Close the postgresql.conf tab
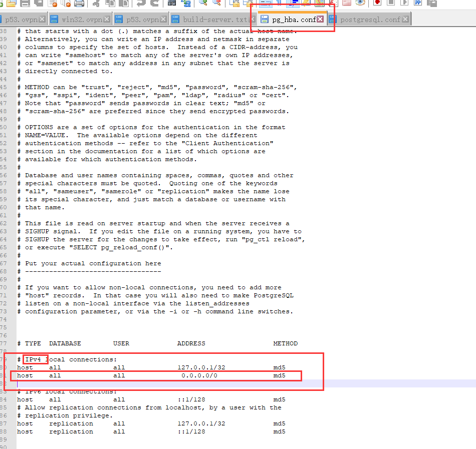The height and width of the screenshot is (449, 476). coord(405,20)
